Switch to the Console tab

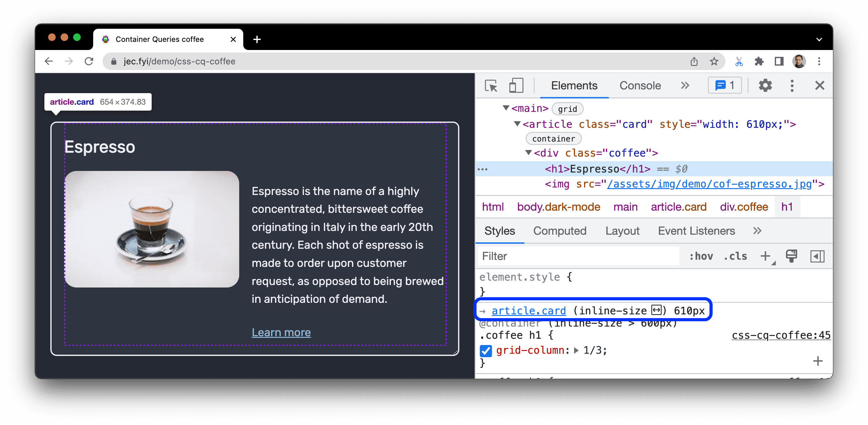[640, 86]
